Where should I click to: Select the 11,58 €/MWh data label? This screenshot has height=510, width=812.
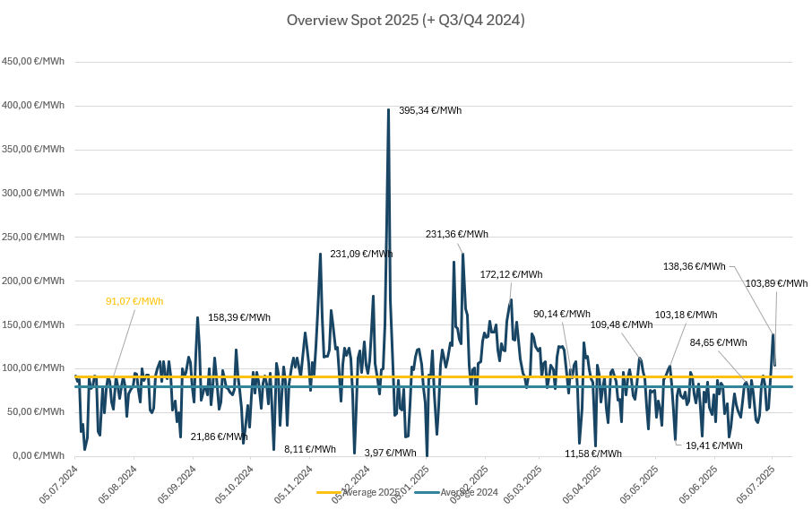click(x=593, y=454)
